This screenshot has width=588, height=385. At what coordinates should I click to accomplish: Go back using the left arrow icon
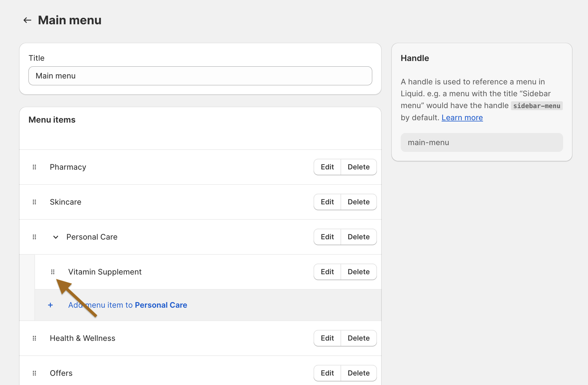pos(27,20)
